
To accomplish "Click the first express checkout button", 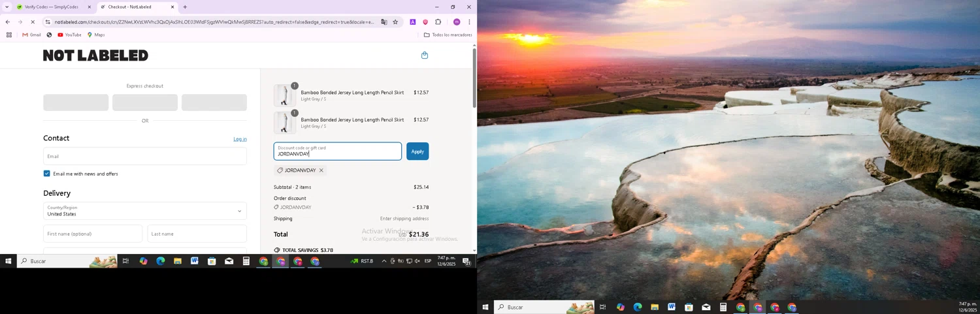I will [x=76, y=102].
